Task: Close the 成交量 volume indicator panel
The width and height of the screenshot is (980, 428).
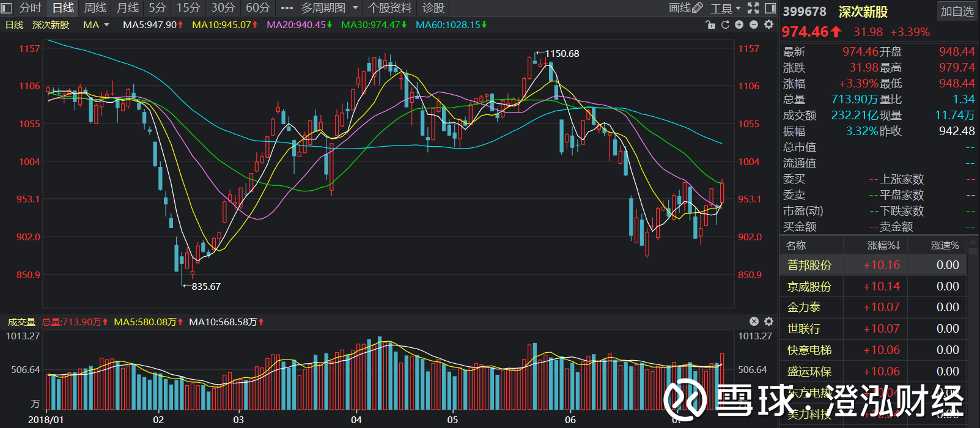Action: (754, 322)
